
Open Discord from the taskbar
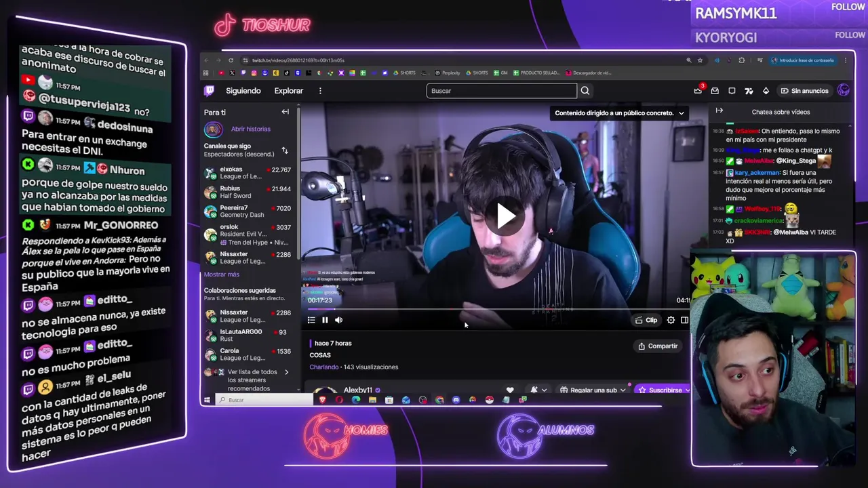[x=456, y=400]
